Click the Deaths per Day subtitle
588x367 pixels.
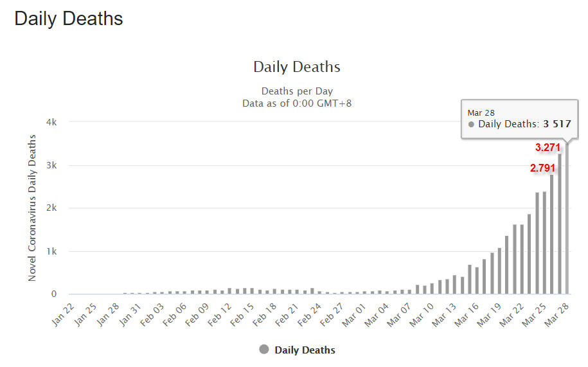(x=297, y=91)
